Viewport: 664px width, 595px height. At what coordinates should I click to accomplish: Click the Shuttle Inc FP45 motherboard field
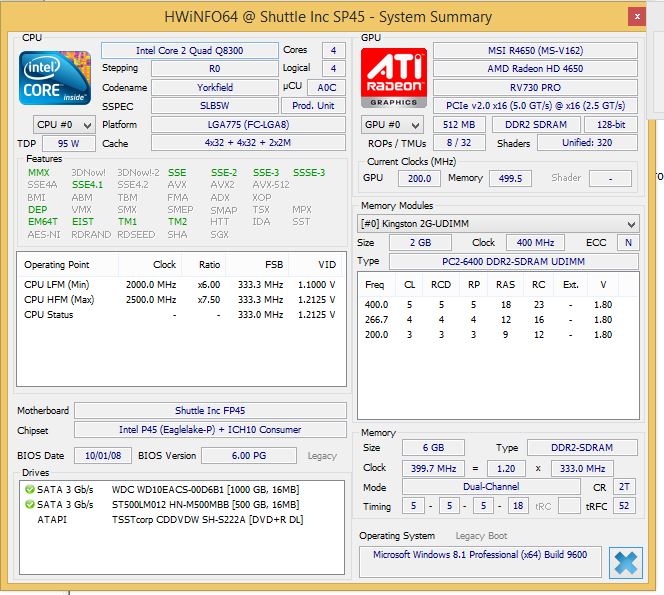210,410
